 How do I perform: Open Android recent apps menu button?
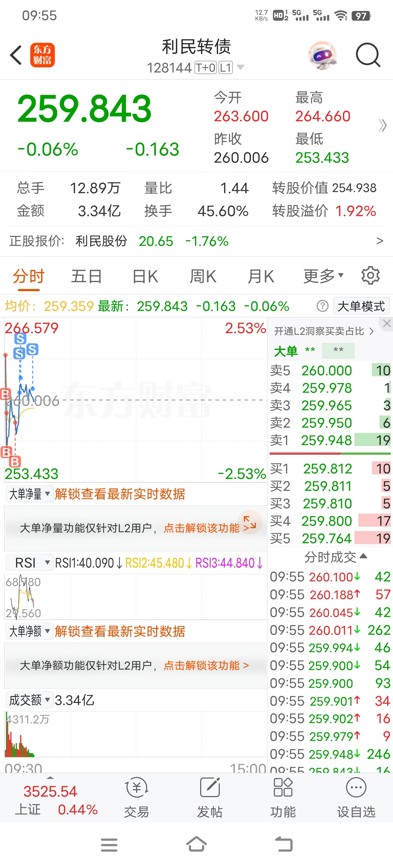coord(109,845)
